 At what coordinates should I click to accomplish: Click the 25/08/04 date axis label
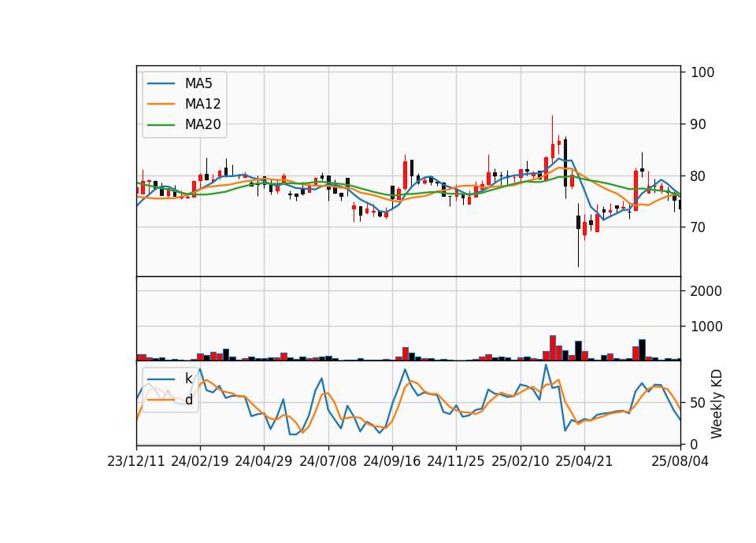[x=680, y=461]
